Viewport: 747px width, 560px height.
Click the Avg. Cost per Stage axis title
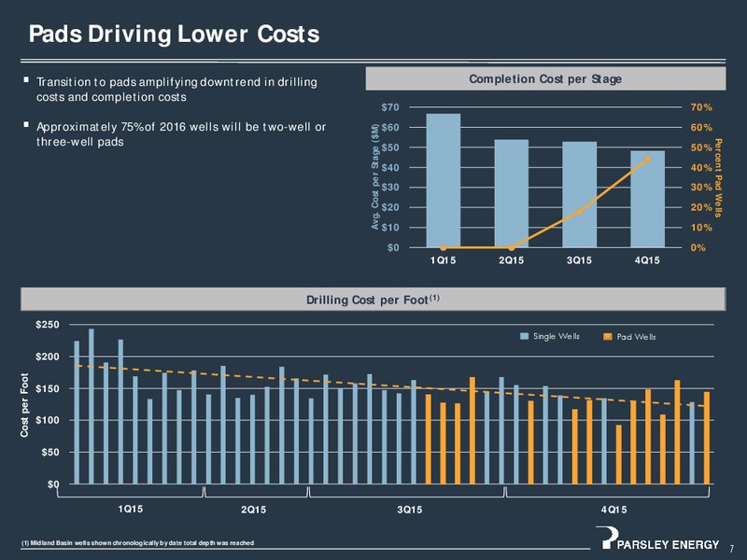click(375, 177)
